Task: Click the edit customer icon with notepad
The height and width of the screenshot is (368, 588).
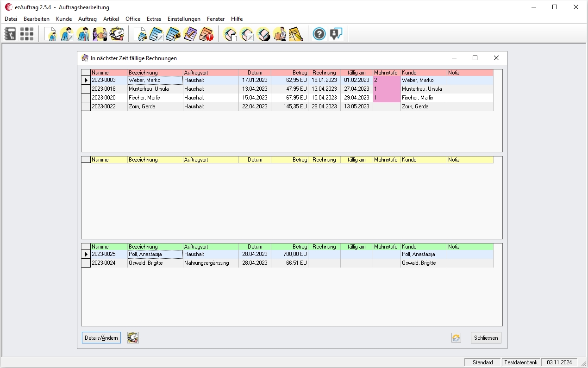Action: (67, 34)
